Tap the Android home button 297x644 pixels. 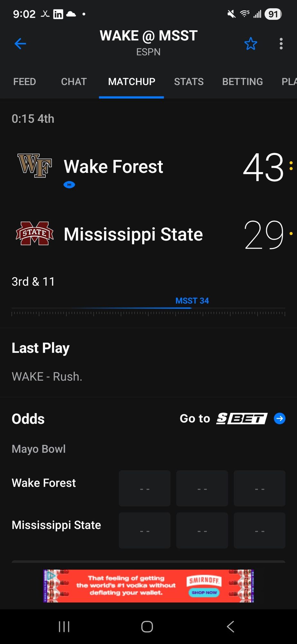[147, 627]
